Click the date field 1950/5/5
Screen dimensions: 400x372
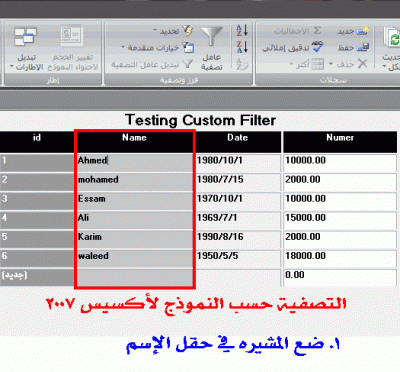tap(238, 258)
